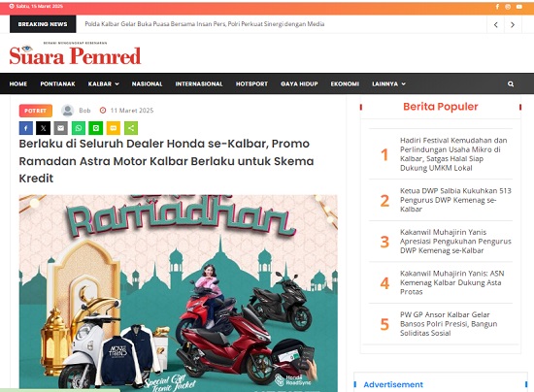Expand the Lainnya dropdown menu
Screen dimensions: 534x392
[x=388, y=83]
